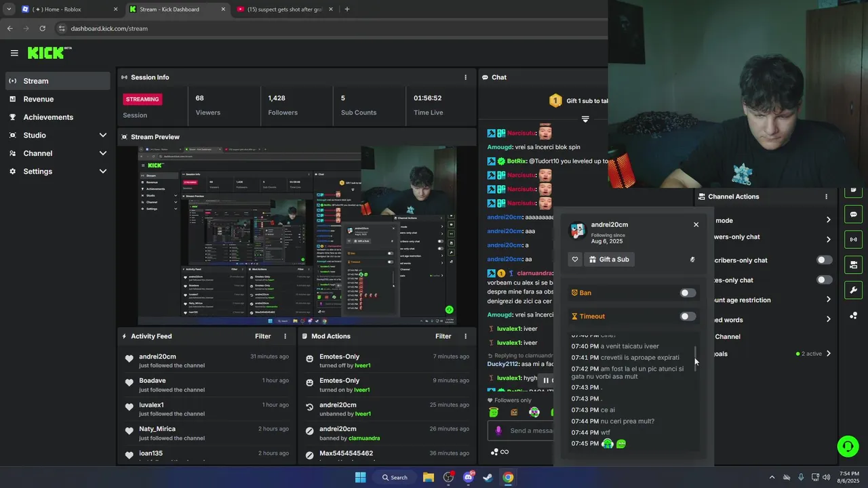Toggle the Ban switch on
868x488 pixels.
pyautogui.click(x=688, y=293)
